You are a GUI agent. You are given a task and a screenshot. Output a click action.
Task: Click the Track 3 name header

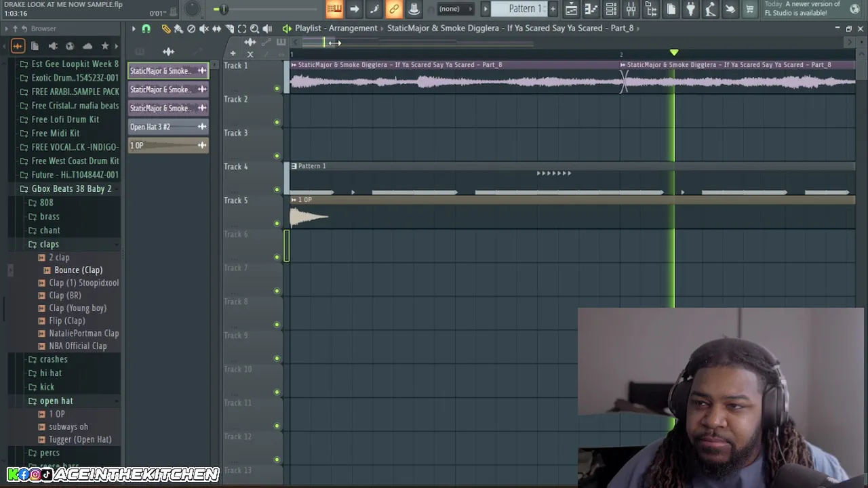pos(236,133)
